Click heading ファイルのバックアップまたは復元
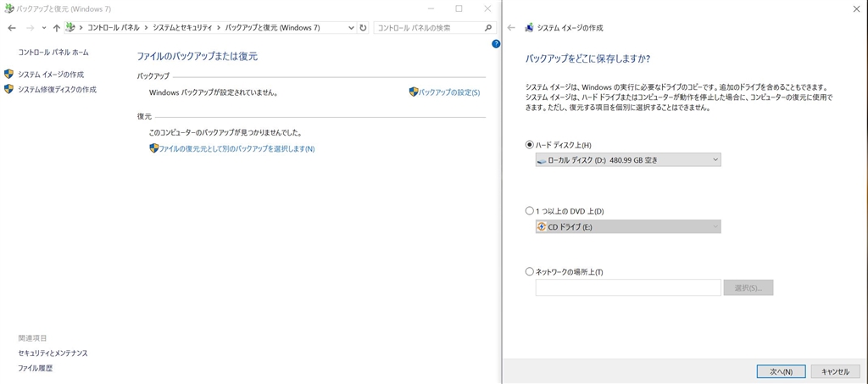 click(x=197, y=57)
